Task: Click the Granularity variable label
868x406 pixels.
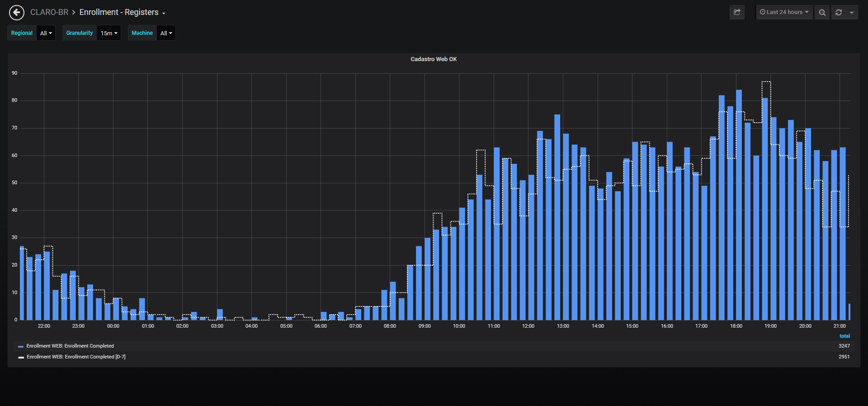Action: [x=80, y=33]
